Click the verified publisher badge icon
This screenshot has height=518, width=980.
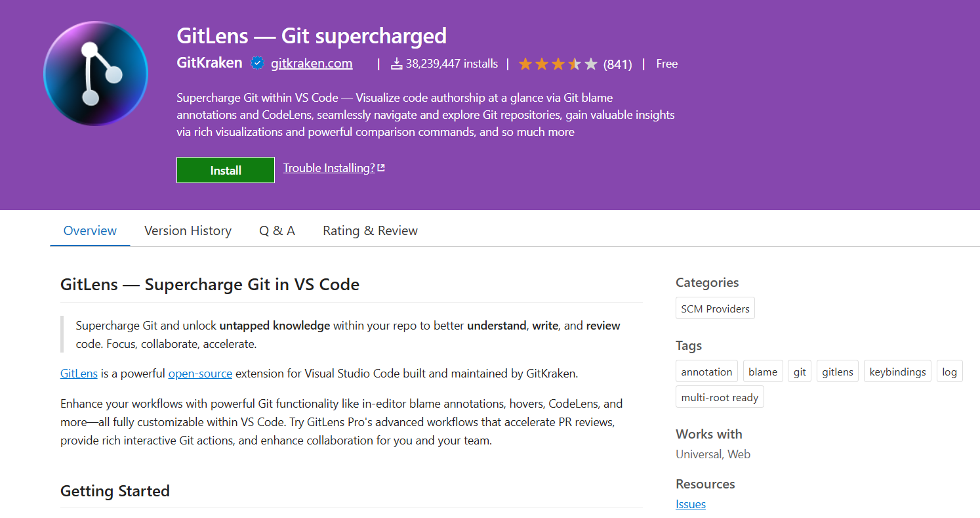click(x=257, y=63)
